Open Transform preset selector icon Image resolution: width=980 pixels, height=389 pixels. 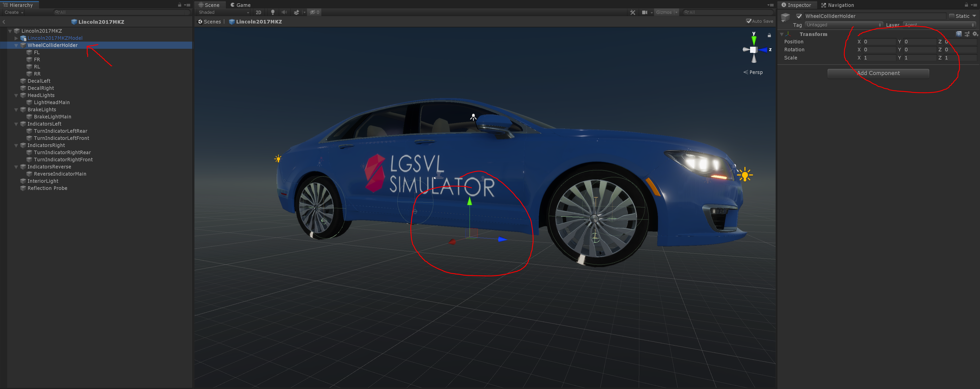(967, 34)
